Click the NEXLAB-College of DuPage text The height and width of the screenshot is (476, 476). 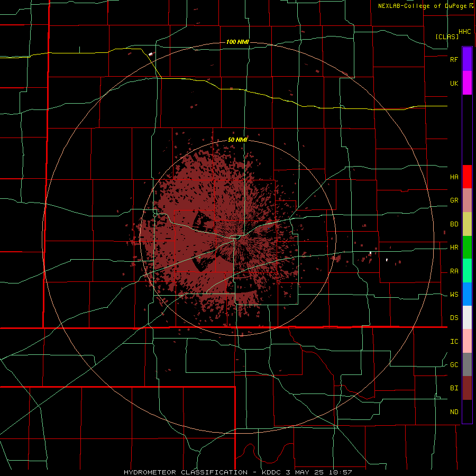point(423,6)
